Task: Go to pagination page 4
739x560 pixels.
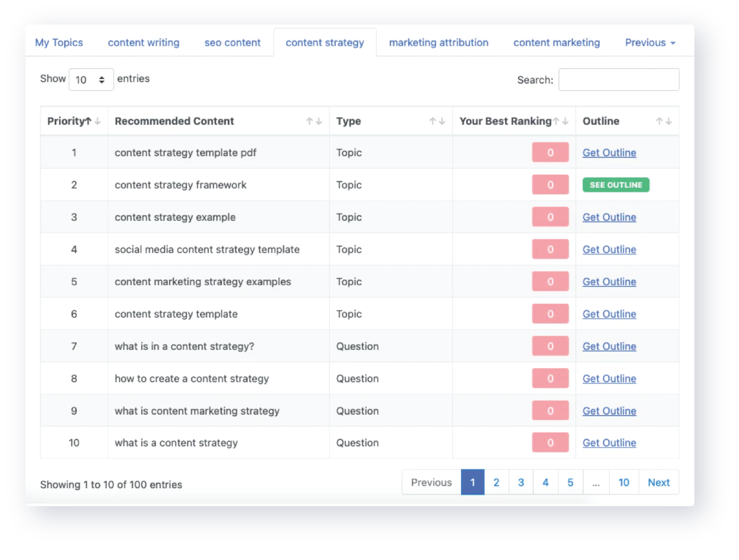Action: (545, 482)
